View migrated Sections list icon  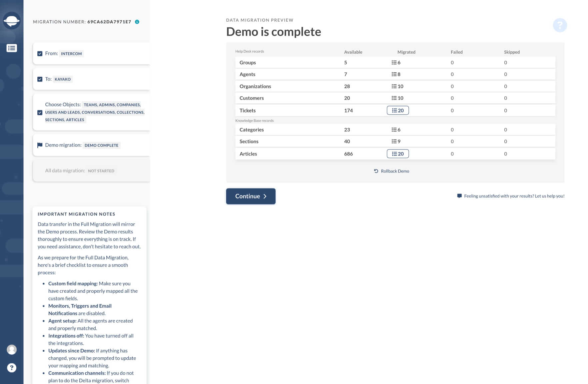coord(394,142)
